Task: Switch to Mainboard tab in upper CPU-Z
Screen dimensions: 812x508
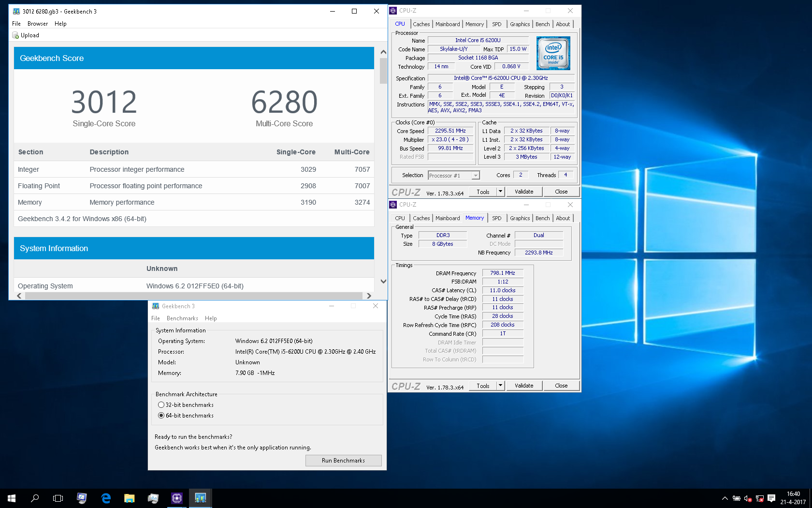Action: point(448,24)
